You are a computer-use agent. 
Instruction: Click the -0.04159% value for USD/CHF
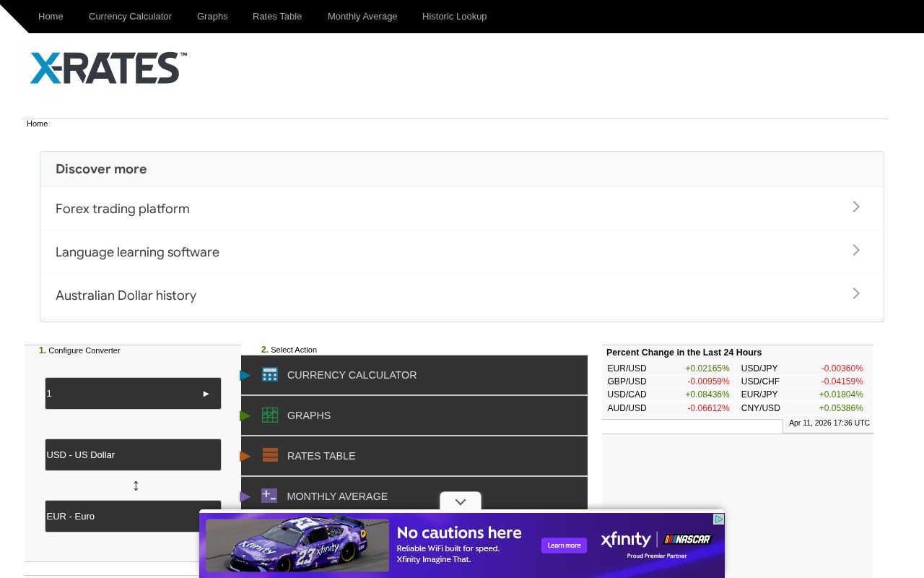click(842, 381)
